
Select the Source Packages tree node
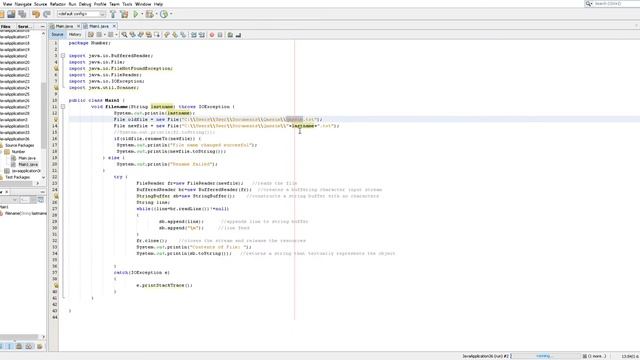[x=20, y=145]
